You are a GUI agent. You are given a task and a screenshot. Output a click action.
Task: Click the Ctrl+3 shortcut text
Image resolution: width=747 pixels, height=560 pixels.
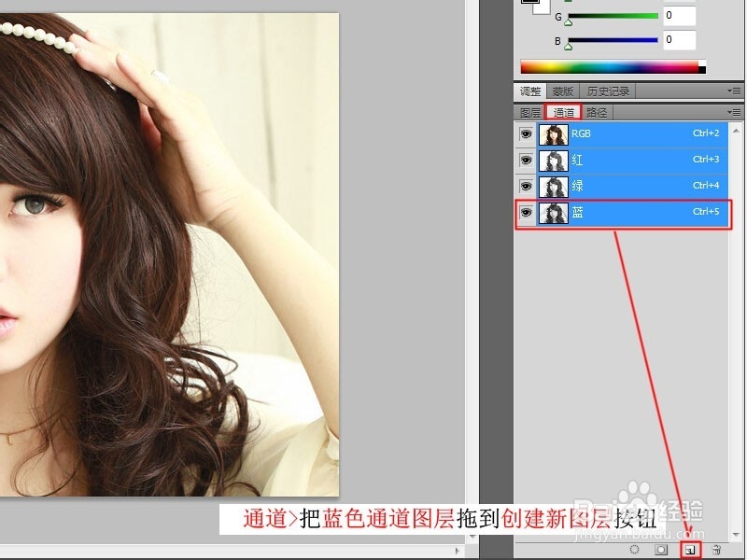pyautogui.click(x=706, y=160)
